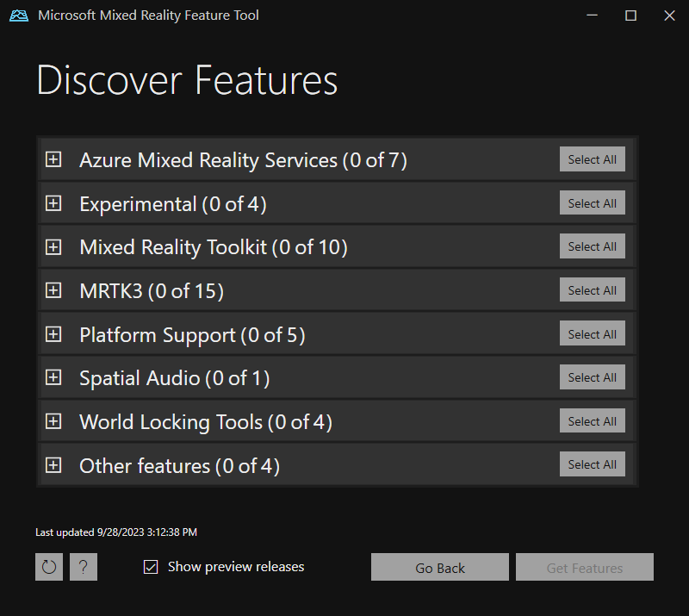Toggle the Show preview releases checkbox
The height and width of the screenshot is (616, 689).
(151, 566)
